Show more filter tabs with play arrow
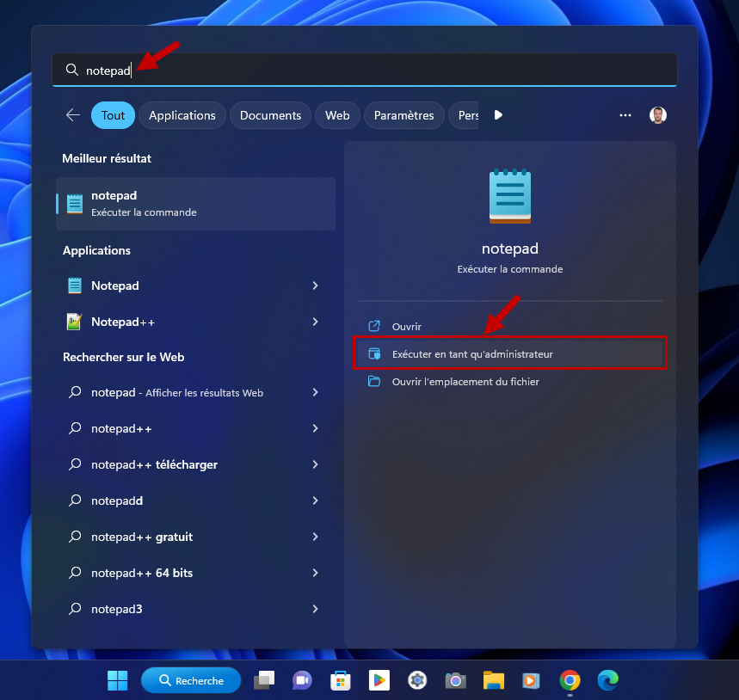Viewport: 739px width, 700px height. [x=498, y=115]
